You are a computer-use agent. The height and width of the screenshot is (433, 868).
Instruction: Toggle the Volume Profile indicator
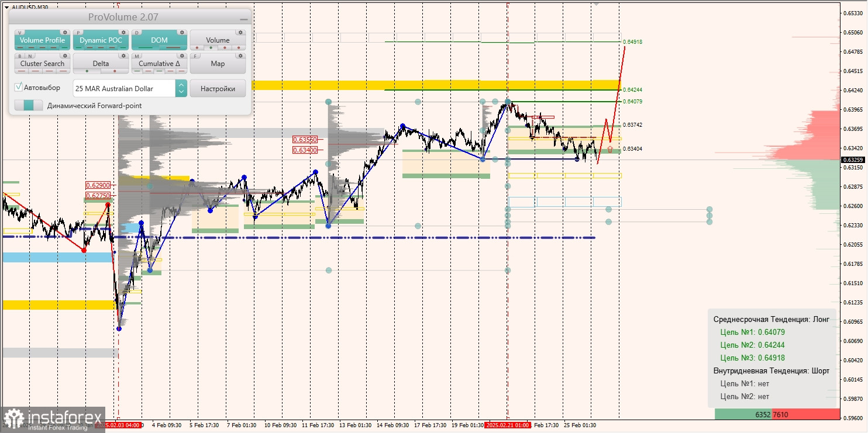[x=42, y=40]
